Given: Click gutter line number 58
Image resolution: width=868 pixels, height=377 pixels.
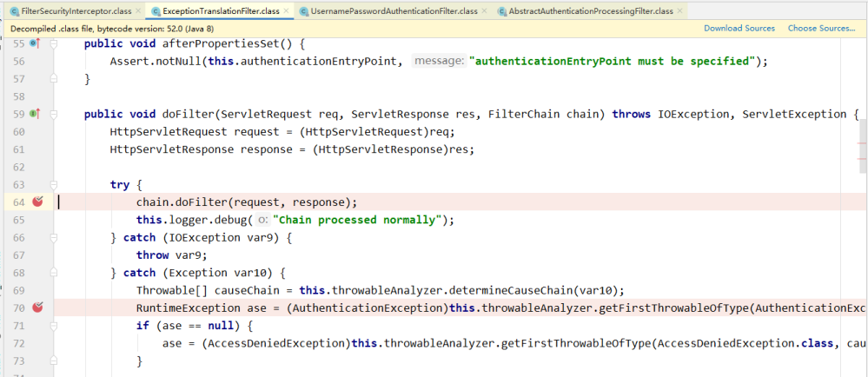Looking at the screenshot, I should click(18, 97).
